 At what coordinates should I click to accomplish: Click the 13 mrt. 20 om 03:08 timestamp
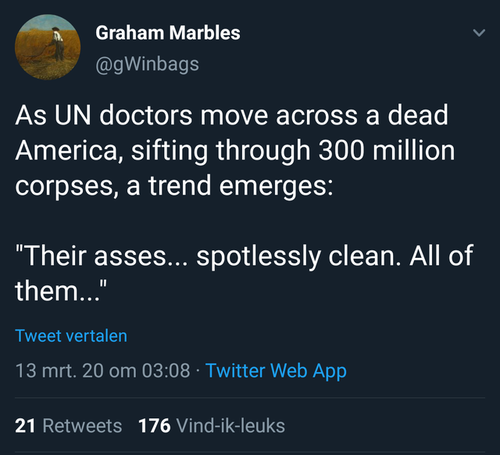click(x=103, y=371)
